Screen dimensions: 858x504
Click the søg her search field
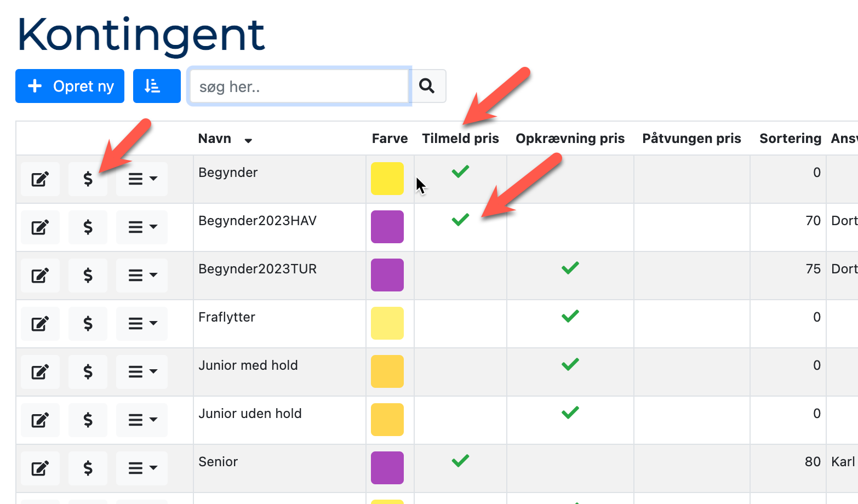tap(299, 86)
